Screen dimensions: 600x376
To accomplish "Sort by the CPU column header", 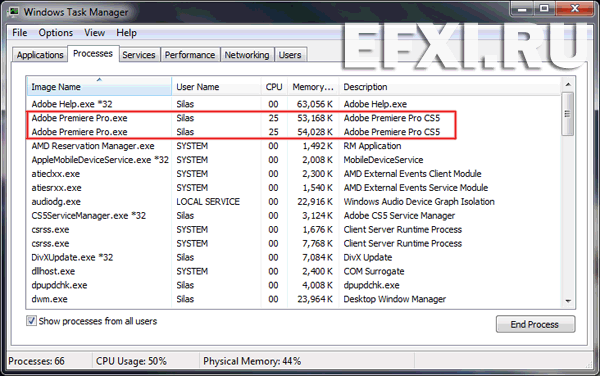I will pos(274,87).
